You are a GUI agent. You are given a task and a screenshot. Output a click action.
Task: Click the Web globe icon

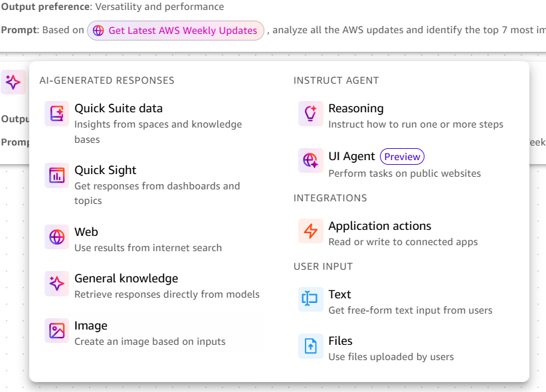56,237
